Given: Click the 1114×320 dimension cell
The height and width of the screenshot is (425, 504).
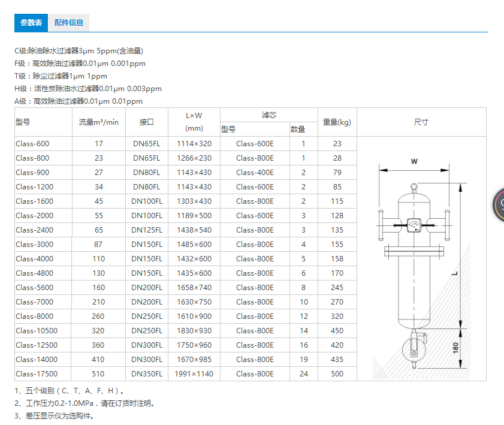Looking at the screenshot, I should [x=194, y=144].
